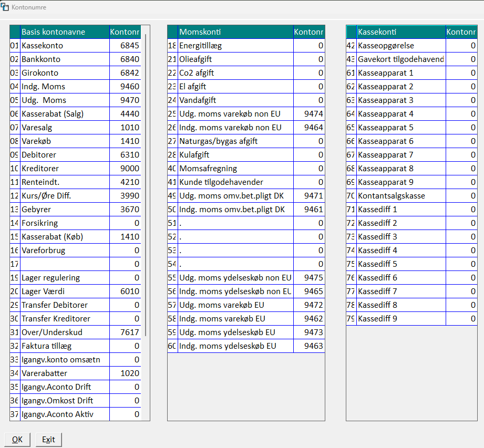
Task: Click Kreditorer account number 9000
Action: click(125, 169)
